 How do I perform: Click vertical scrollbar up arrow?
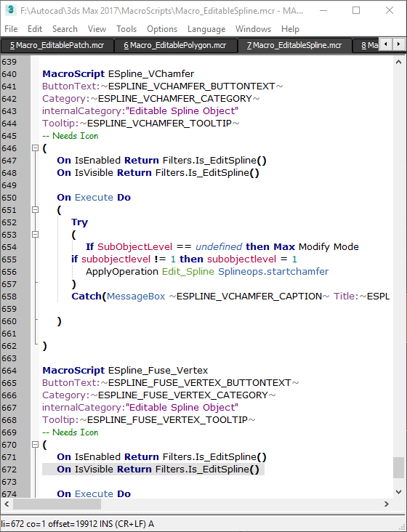point(398,62)
